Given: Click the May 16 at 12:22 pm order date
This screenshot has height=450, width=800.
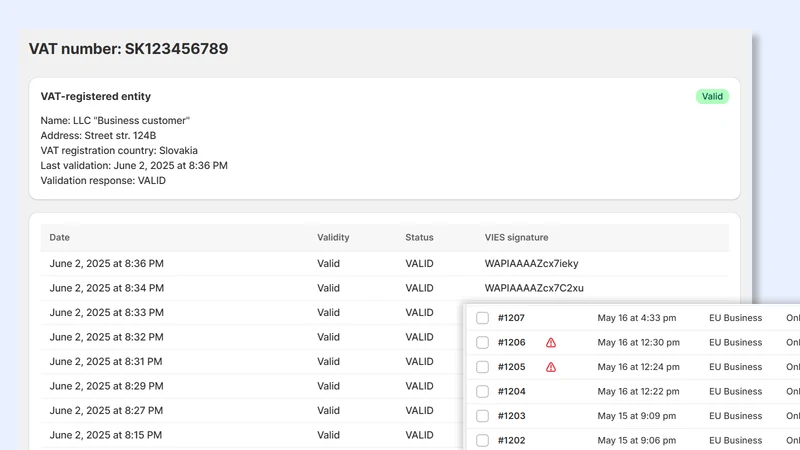Looking at the screenshot, I should pyautogui.click(x=638, y=391).
